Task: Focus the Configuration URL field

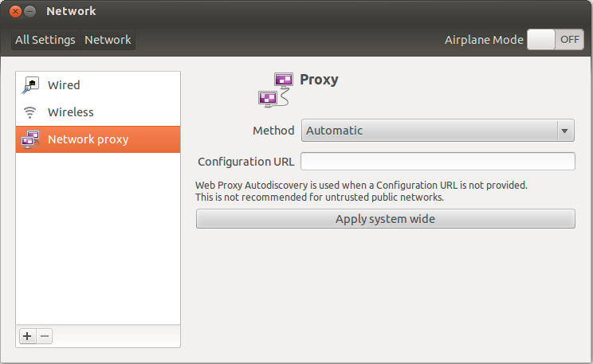Action: tap(438, 162)
